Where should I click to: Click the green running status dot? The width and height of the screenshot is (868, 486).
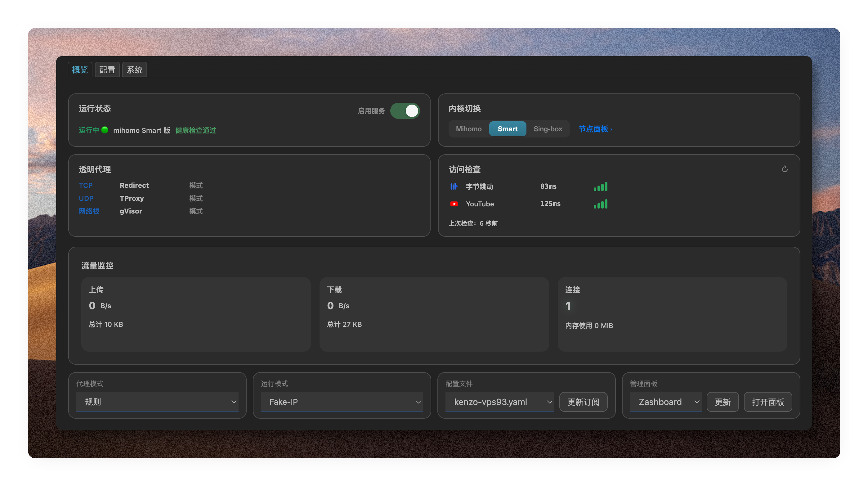coord(105,130)
